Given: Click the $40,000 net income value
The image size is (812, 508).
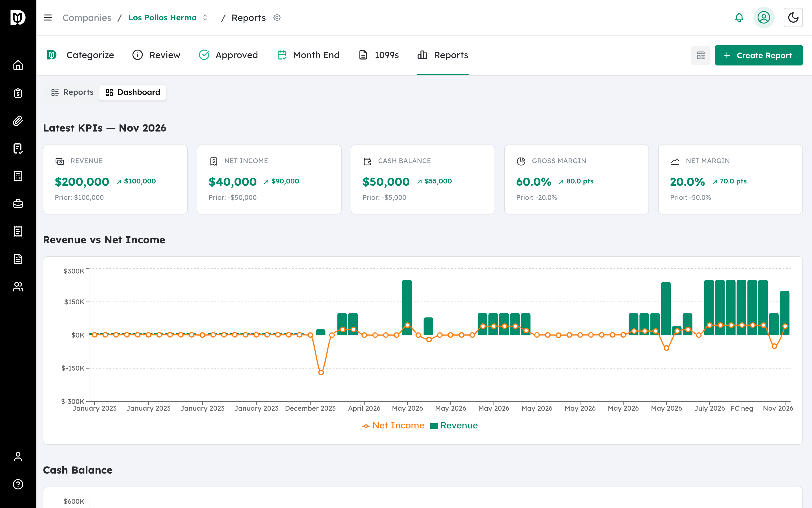Looking at the screenshot, I should [x=233, y=182].
